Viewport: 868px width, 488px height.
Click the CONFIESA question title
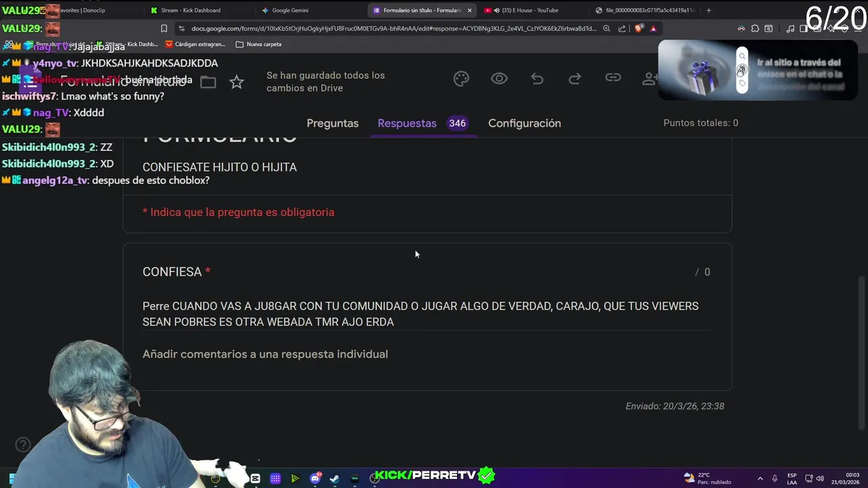click(x=172, y=272)
